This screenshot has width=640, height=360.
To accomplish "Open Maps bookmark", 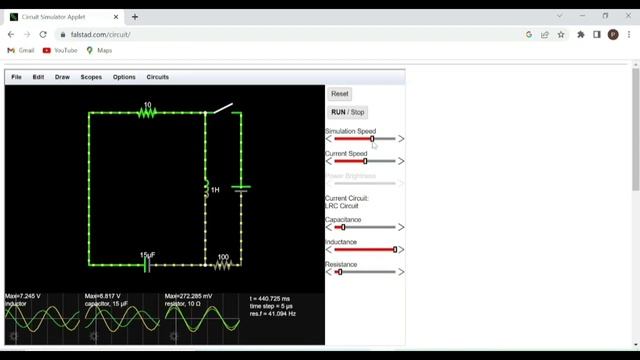I will 99,51.
